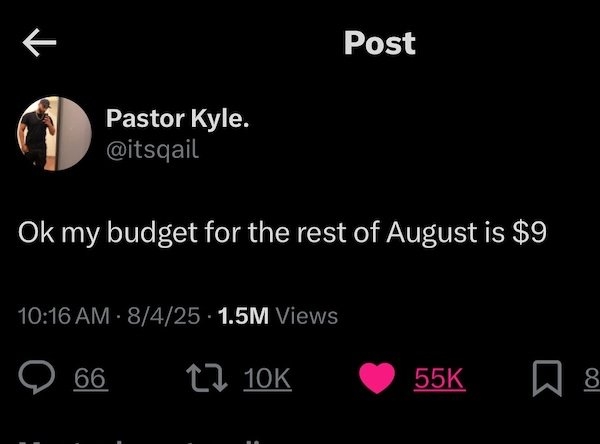Open the 1.5M view count
Screen dimensions: 600x444
coord(241,316)
